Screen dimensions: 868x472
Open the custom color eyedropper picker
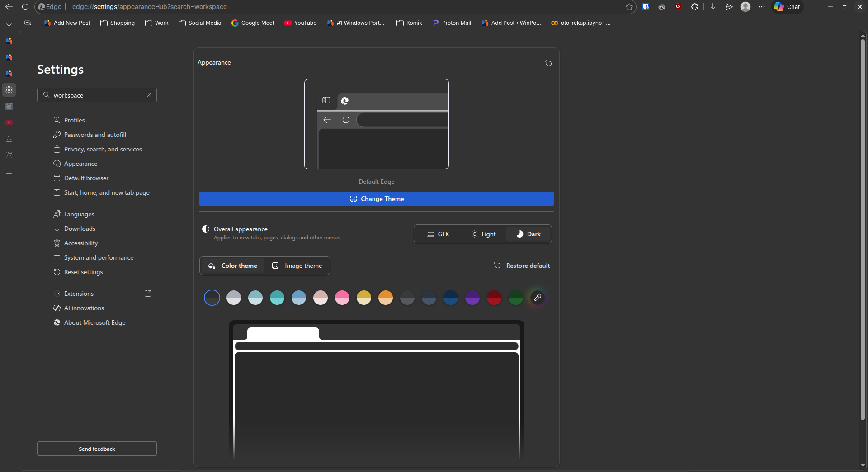(537, 298)
